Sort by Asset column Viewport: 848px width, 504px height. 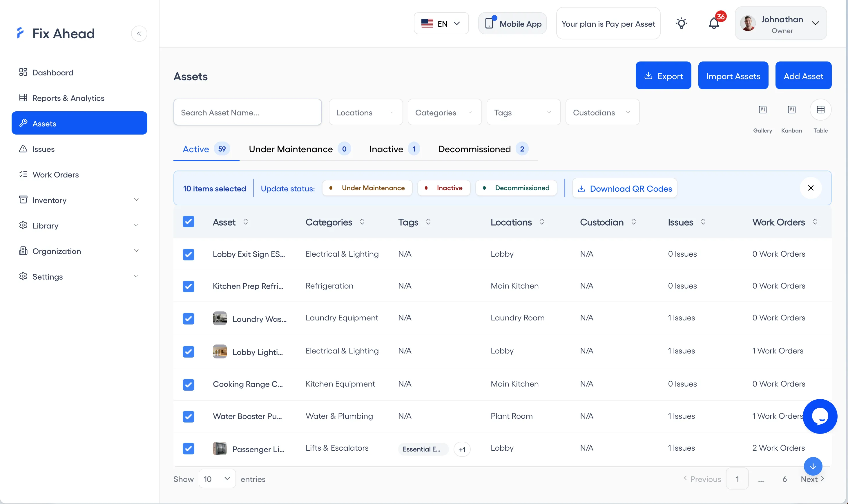tap(246, 222)
